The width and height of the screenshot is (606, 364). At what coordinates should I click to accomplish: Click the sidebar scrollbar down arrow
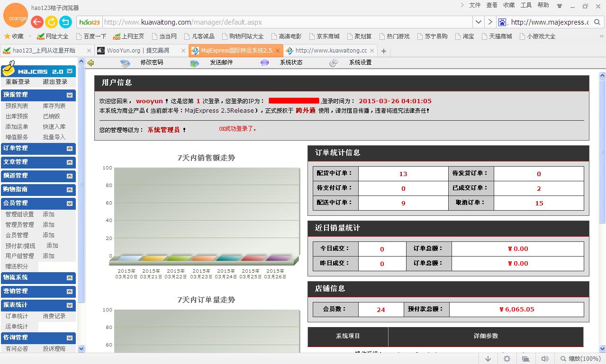81,349
